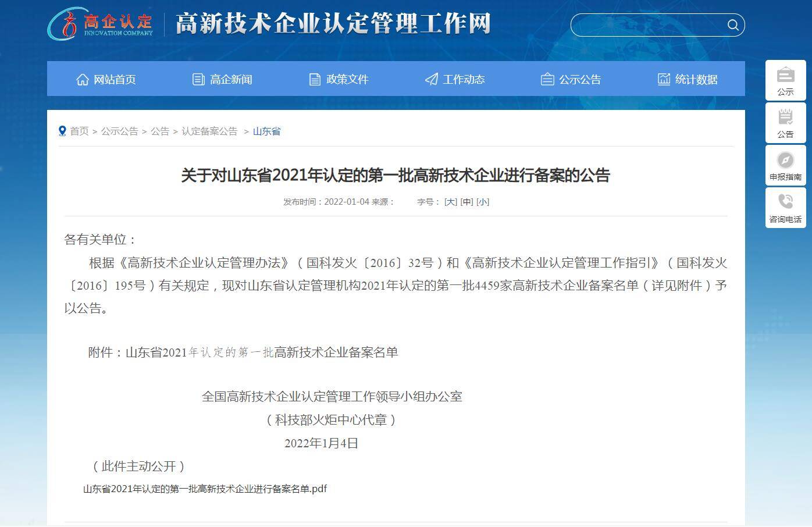
Task: Click the 高企认定 site logo
Action: (x=100, y=24)
